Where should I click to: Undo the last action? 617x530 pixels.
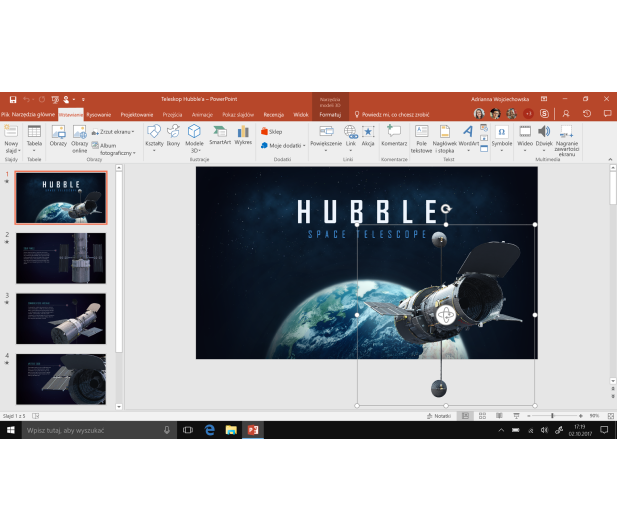[x=26, y=99]
